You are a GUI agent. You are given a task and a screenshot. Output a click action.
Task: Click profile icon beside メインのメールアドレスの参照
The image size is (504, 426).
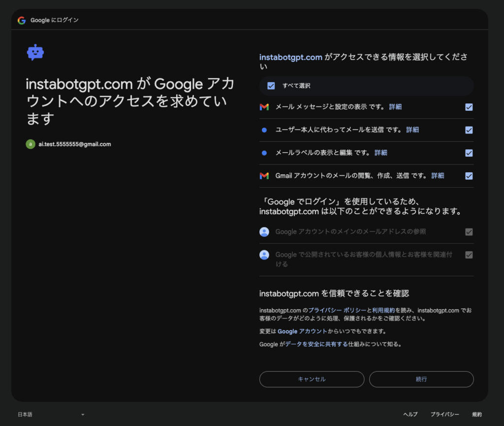pos(264,232)
